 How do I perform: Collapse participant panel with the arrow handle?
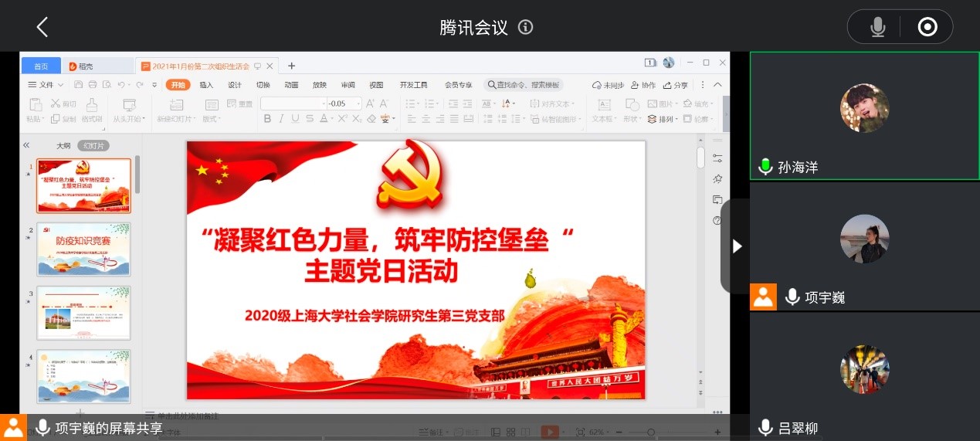pyautogui.click(x=737, y=246)
